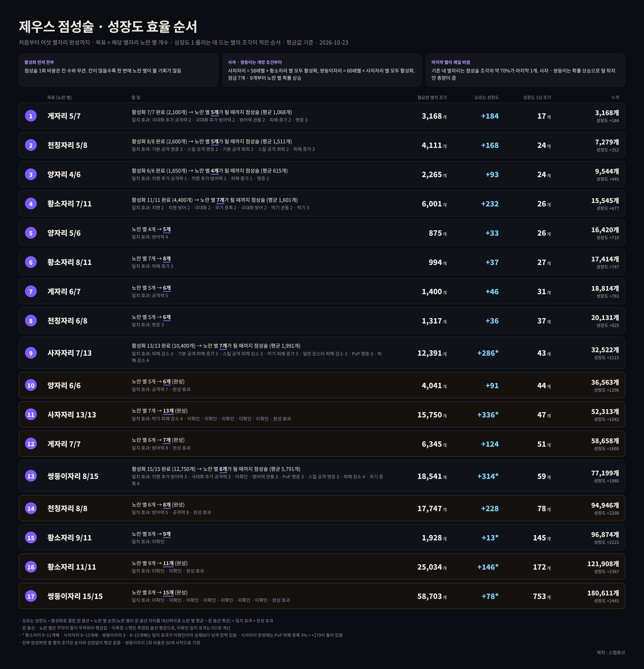The width and height of the screenshot is (644, 669).
Task: Click the 필요한 별의 조각 column header
Action: 432,98
